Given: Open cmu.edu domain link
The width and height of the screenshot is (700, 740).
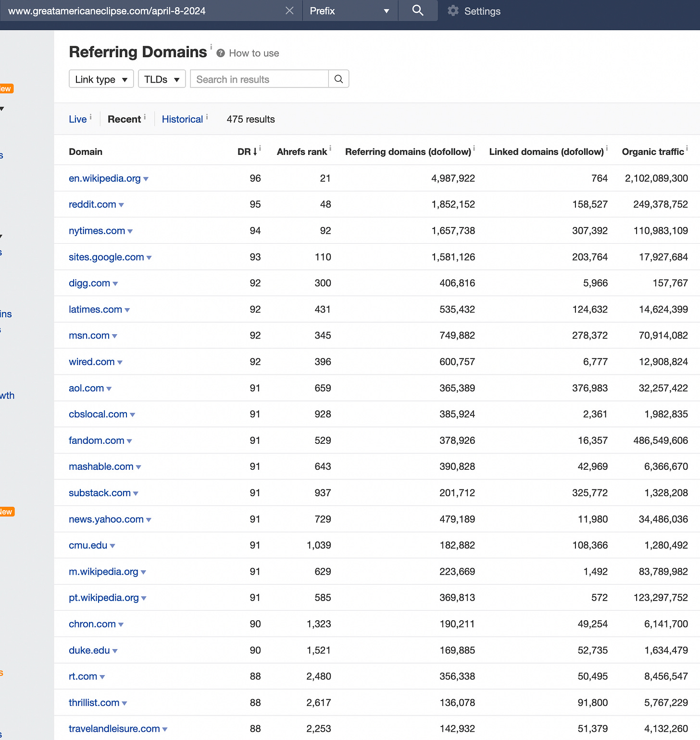Looking at the screenshot, I should [x=88, y=545].
